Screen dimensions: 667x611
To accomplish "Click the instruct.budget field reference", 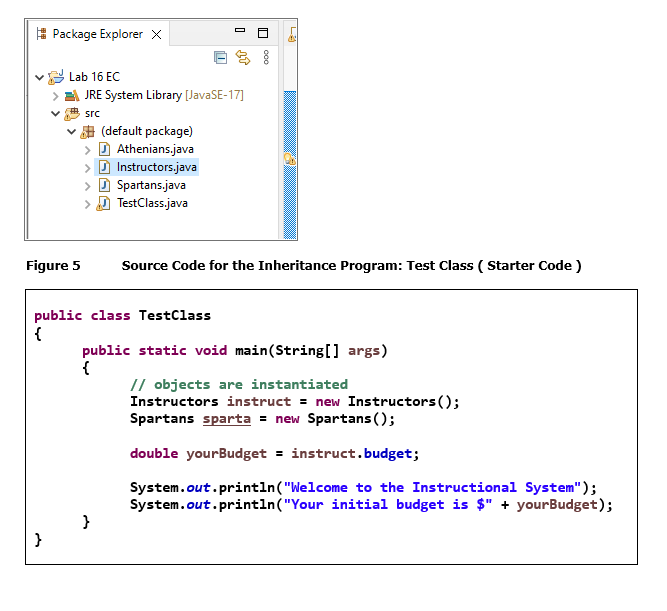I will tap(352, 454).
